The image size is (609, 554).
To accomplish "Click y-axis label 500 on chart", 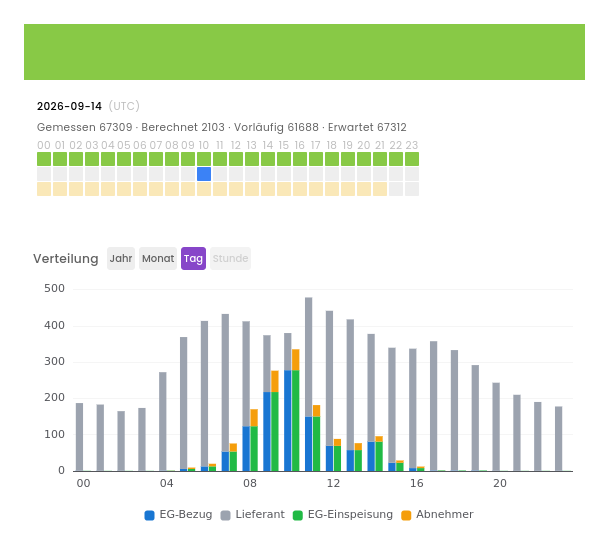I will 54,289.
